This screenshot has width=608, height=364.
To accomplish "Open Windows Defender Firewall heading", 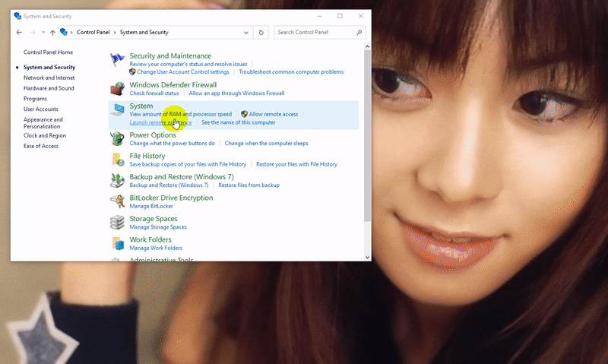I will 173,85.
